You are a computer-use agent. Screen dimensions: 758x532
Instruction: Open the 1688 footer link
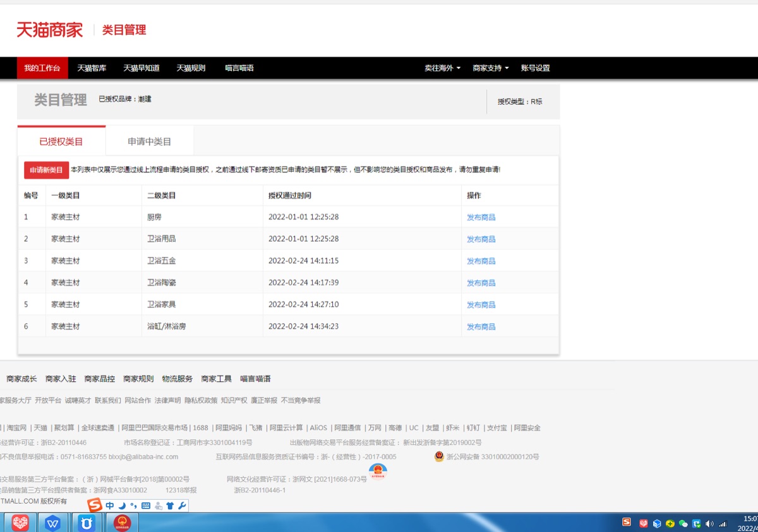click(201, 428)
